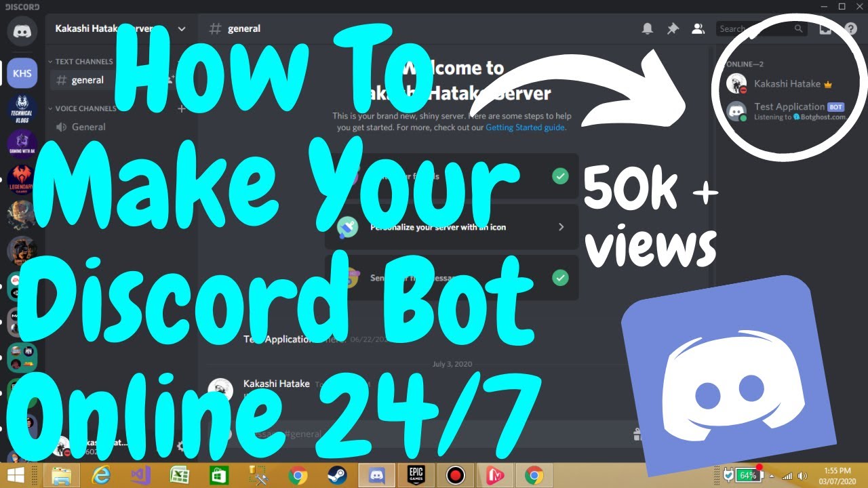Switch to Discord in the taskbar
Screen dimensions: 868x488
(x=376, y=475)
